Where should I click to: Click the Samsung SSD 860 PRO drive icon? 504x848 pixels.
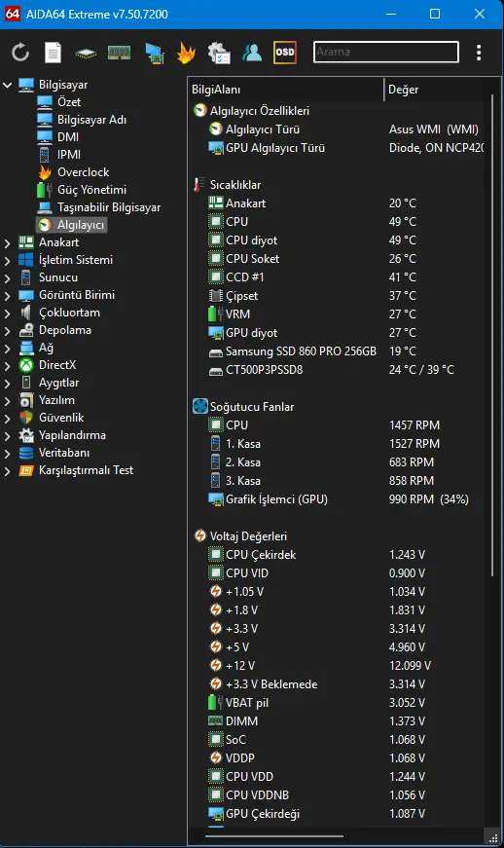216,352
